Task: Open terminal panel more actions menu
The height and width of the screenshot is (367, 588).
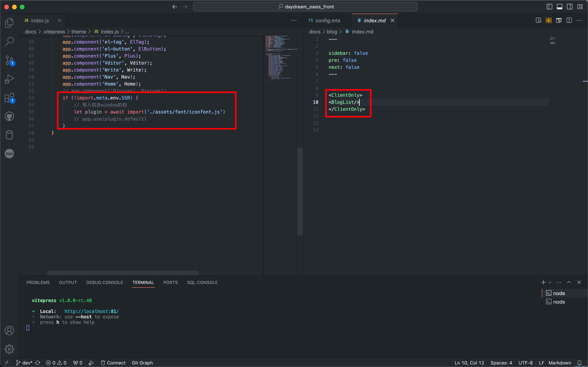Action: [x=559, y=282]
